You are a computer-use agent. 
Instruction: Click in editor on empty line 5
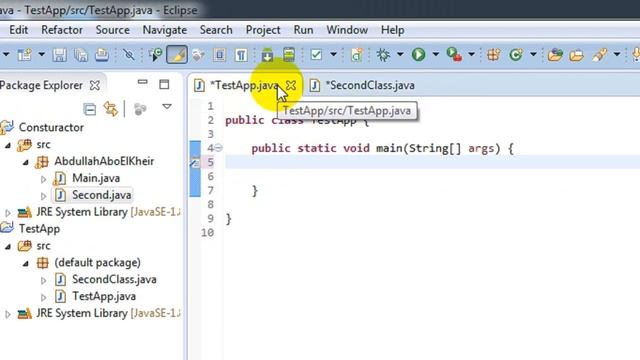pyautogui.click(x=432, y=162)
